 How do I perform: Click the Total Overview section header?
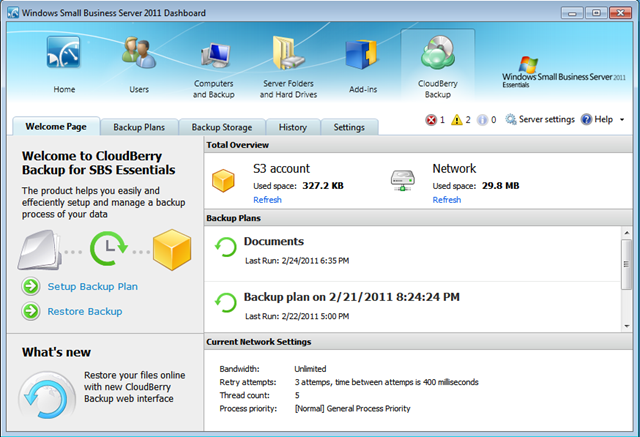pos(418,145)
